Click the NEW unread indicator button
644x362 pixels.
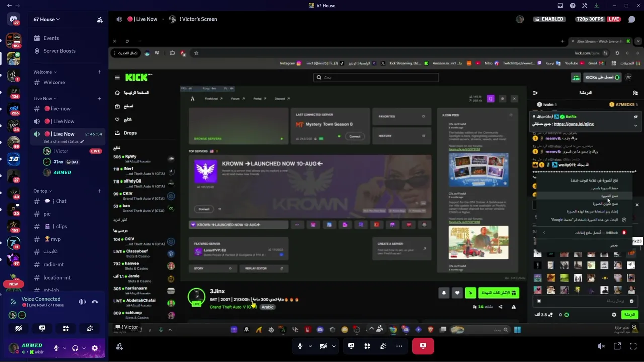[x=13, y=284]
